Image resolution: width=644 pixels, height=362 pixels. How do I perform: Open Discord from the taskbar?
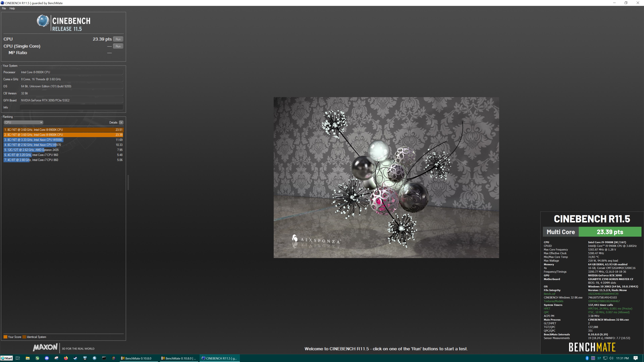pyautogui.click(x=46, y=358)
